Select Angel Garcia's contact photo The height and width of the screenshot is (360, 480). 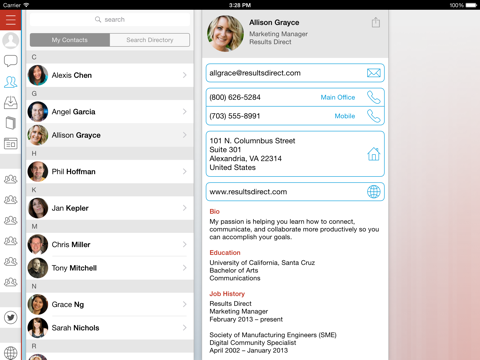coord(38,112)
